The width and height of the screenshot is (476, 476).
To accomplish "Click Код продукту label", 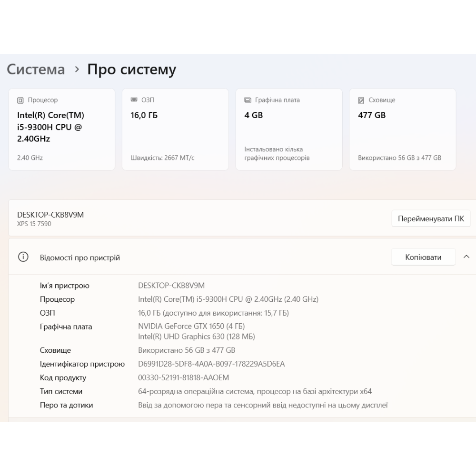I will (x=63, y=377).
